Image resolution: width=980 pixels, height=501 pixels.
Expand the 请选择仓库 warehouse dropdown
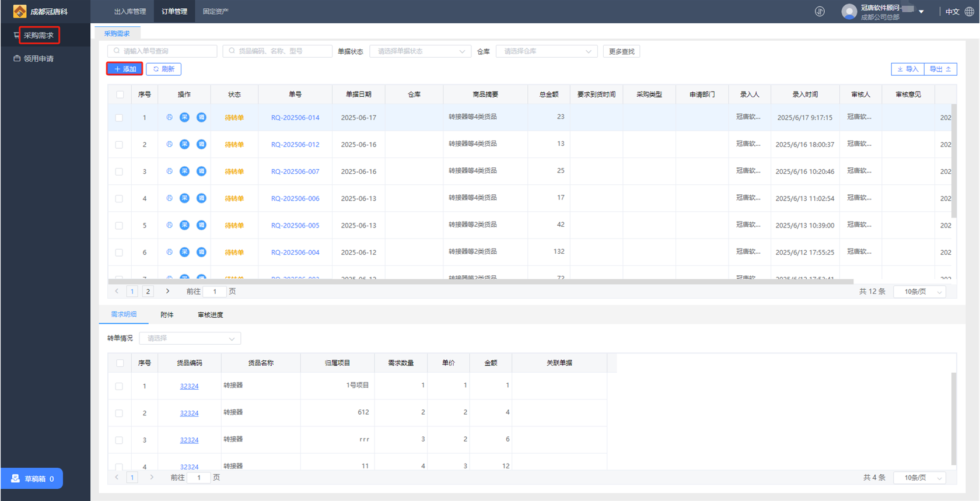coord(547,51)
